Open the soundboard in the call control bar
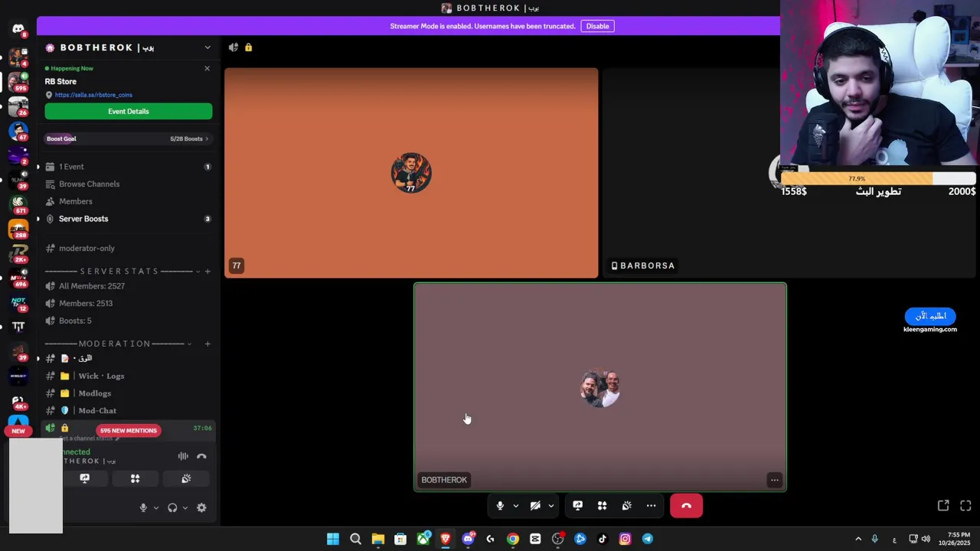980x551 pixels. pos(627,506)
